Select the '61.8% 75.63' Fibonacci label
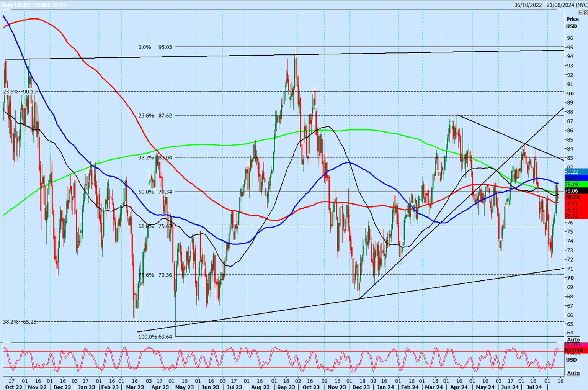Screen dimensions: 588x390 pos(155,226)
